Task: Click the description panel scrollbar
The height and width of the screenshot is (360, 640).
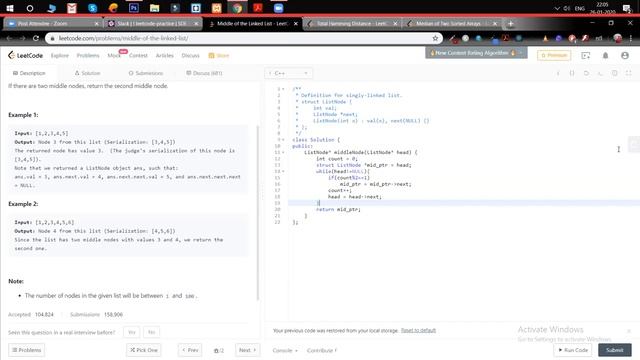Action: coord(258,212)
